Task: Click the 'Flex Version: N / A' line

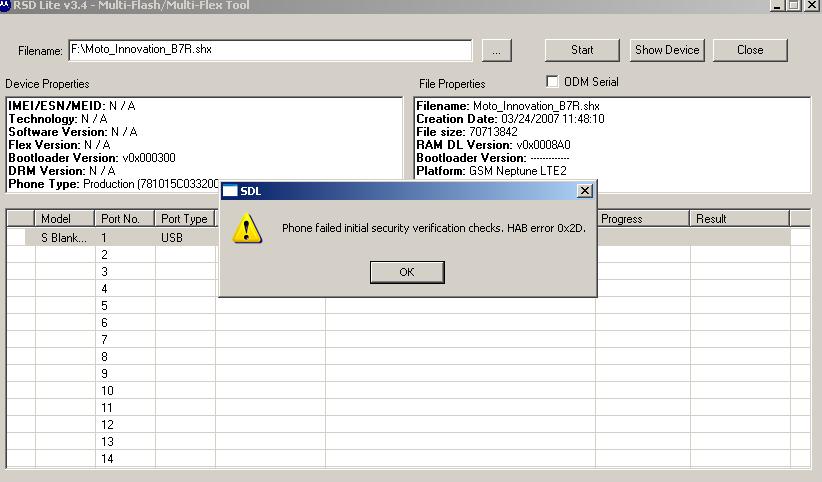Action: tap(59, 145)
